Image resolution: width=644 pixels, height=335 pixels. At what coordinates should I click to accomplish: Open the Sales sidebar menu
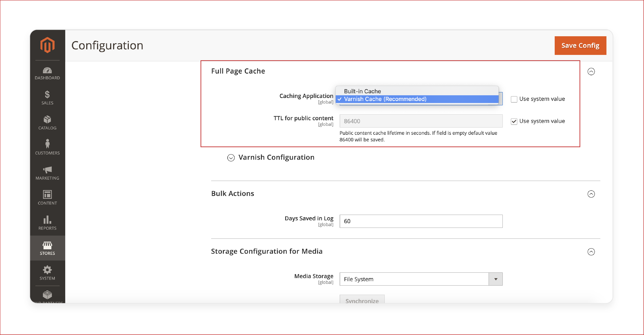(47, 98)
